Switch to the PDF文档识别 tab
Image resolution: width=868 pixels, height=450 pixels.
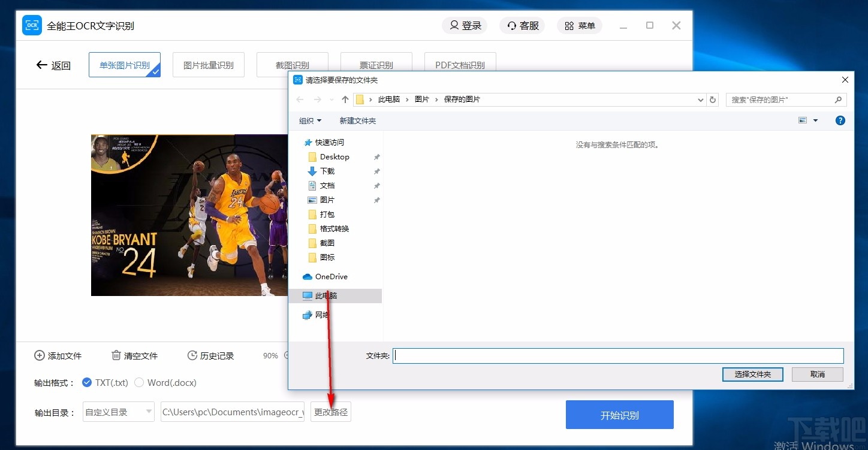(460, 65)
